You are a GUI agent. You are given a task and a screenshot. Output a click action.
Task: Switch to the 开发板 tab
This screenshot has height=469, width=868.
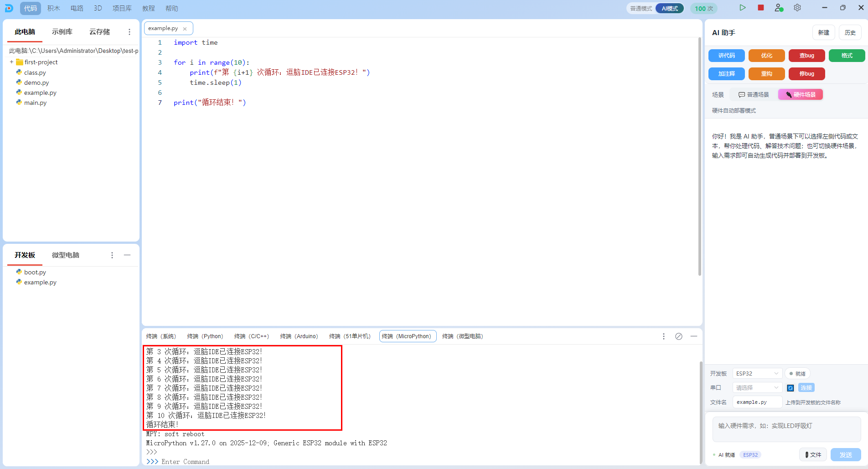[x=25, y=255]
